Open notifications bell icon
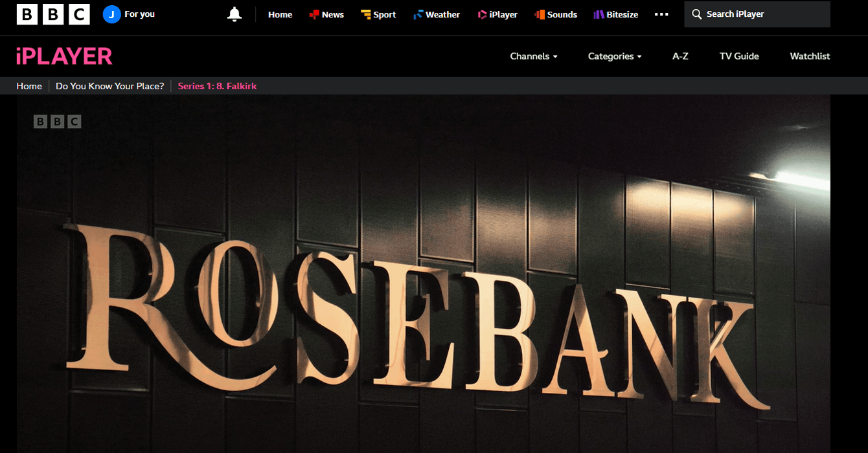868x453 pixels. tap(234, 14)
